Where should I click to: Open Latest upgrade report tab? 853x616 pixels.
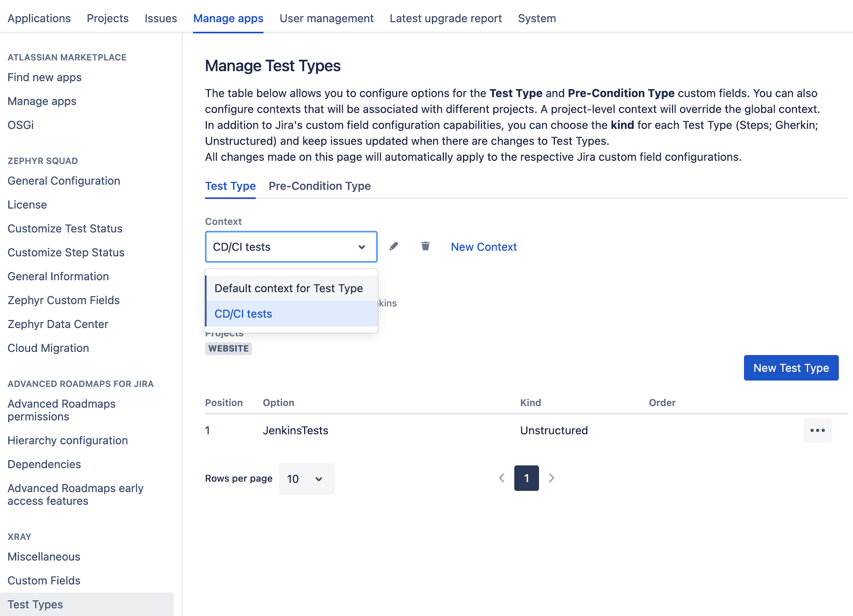click(x=446, y=19)
